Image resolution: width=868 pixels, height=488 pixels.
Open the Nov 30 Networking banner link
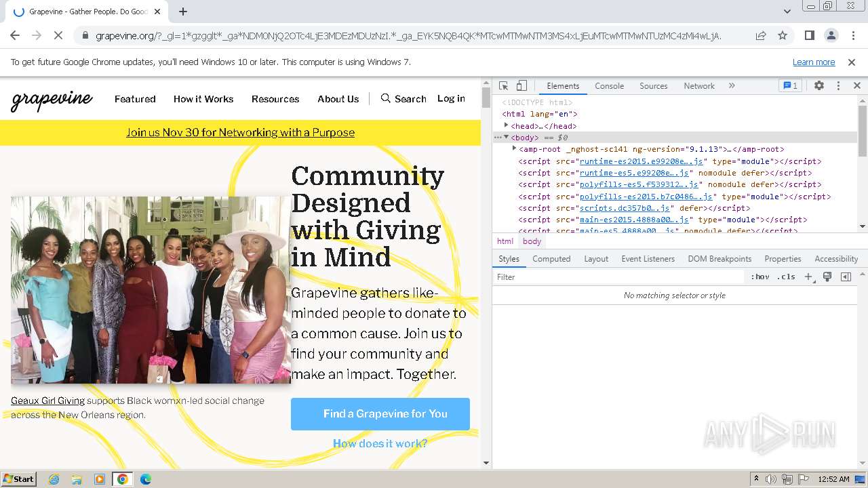[x=240, y=132]
